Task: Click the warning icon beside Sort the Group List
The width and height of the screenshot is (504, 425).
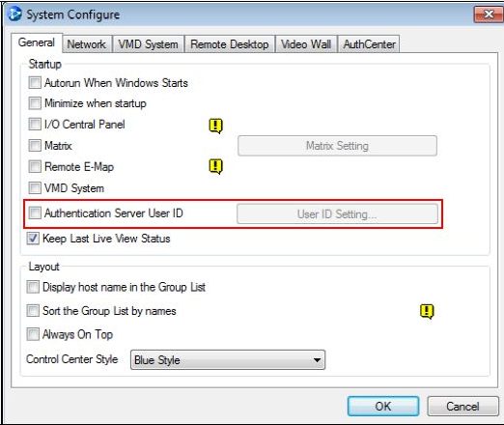Action: click(x=427, y=311)
